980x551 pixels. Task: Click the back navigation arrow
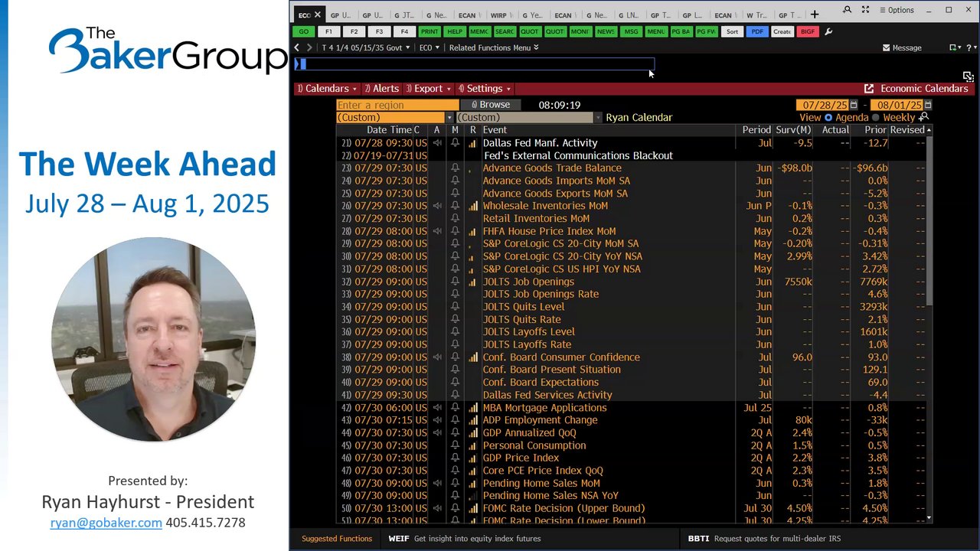(x=297, y=47)
